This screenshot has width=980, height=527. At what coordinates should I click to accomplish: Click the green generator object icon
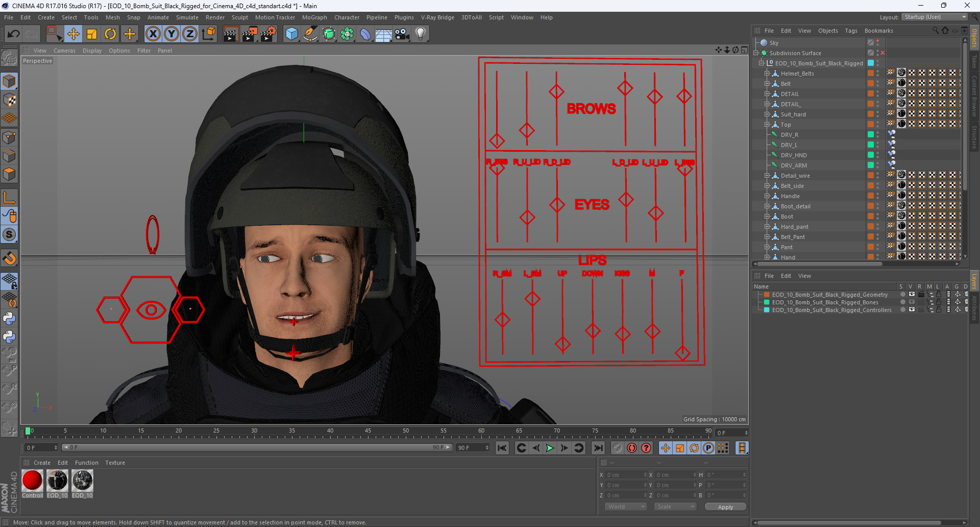[x=329, y=34]
